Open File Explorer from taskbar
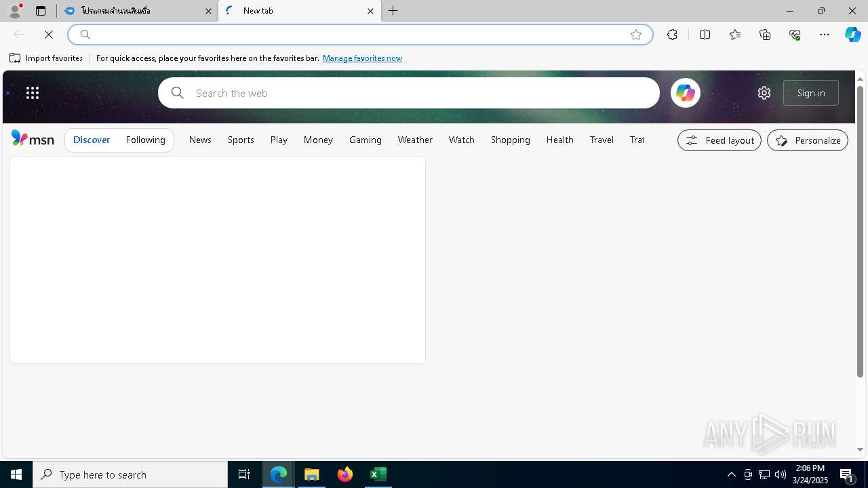This screenshot has height=488, width=868. pos(312,474)
